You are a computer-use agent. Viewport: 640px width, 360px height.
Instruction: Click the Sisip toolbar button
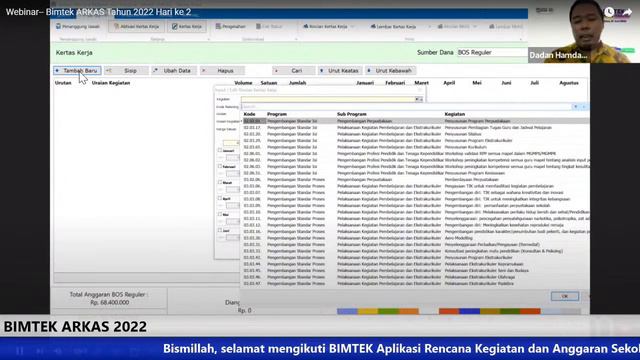[126, 71]
